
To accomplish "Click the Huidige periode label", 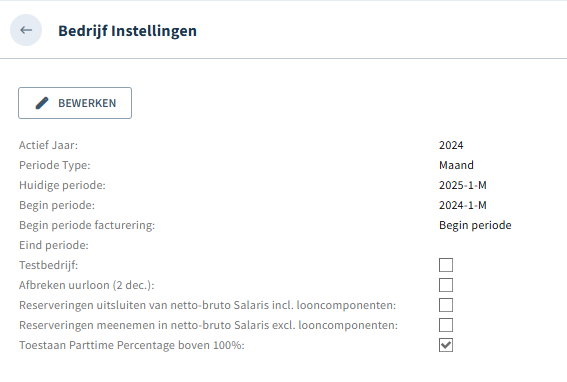I will point(62,185).
